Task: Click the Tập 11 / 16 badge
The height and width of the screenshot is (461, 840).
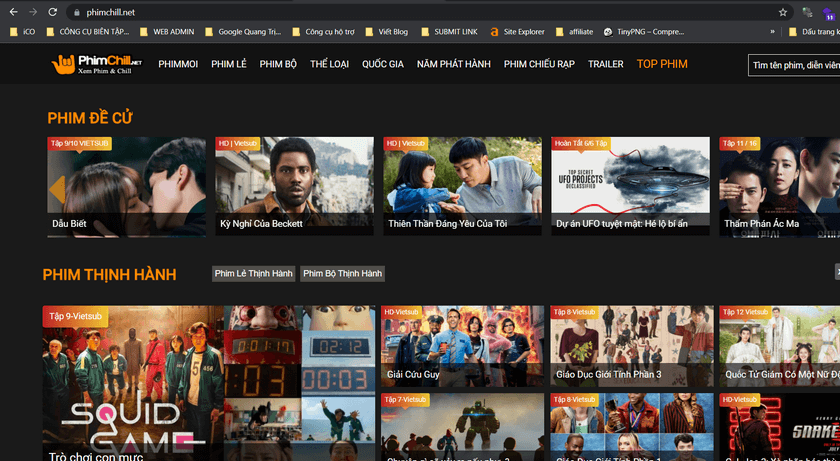Action: 739,143
